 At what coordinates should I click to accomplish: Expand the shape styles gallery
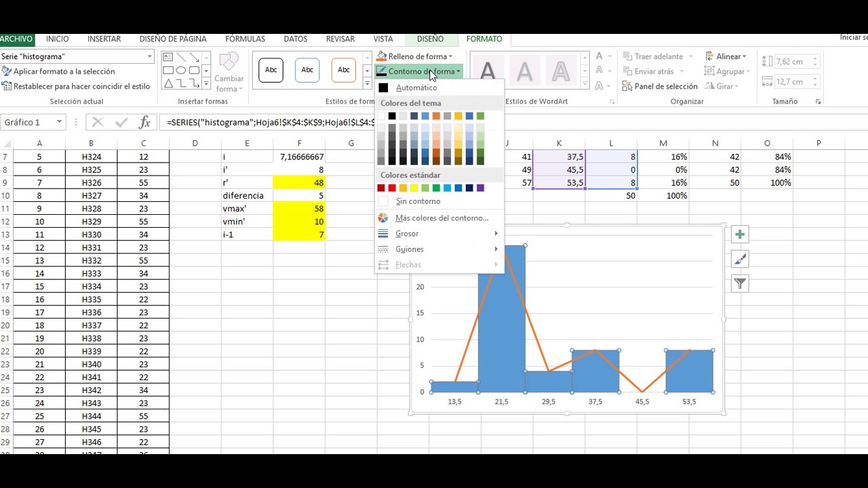(x=368, y=84)
